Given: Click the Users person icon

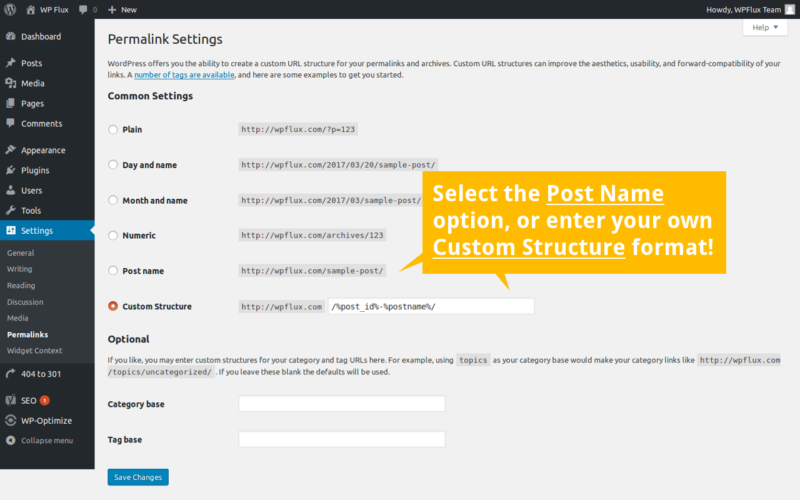Looking at the screenshot, I should [10, 190].
